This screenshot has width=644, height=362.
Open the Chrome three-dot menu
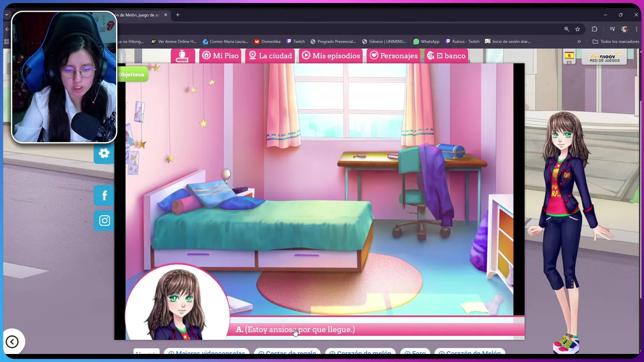(636, 29)
